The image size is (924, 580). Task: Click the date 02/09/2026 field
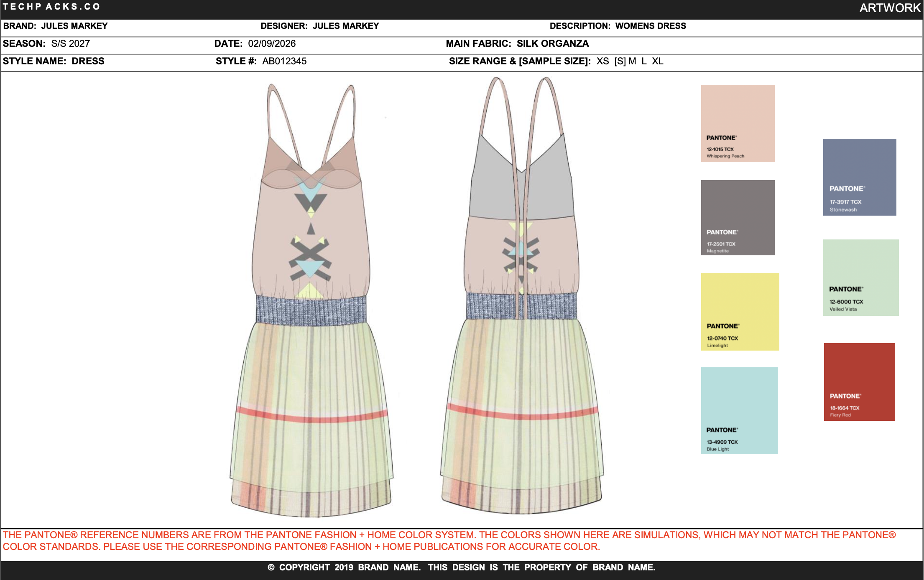(272, 43)
